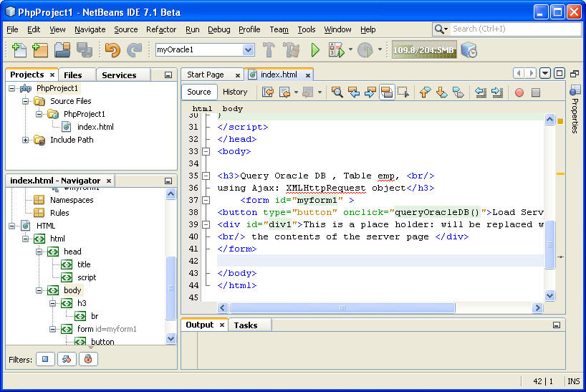Open the Profile Project dropdown arrow
Image resolution: width=586 pixels, height=392 pixels.
click(x=380, y=49)
